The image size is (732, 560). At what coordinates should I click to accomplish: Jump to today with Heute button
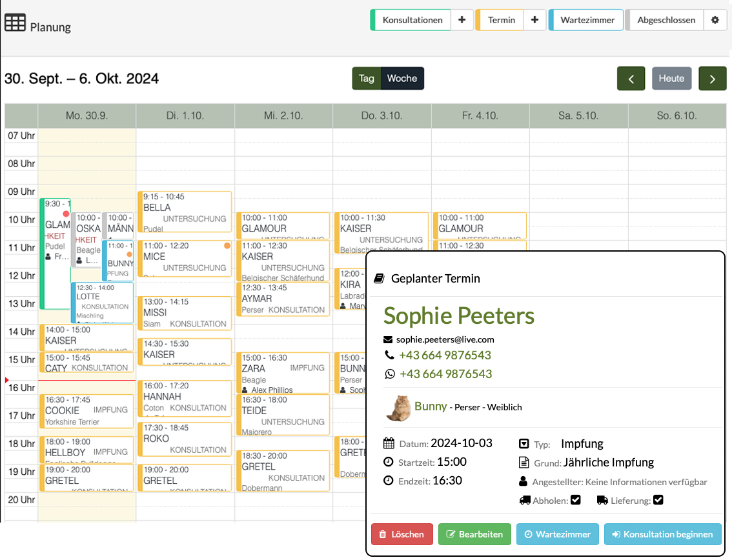[671, 79]
